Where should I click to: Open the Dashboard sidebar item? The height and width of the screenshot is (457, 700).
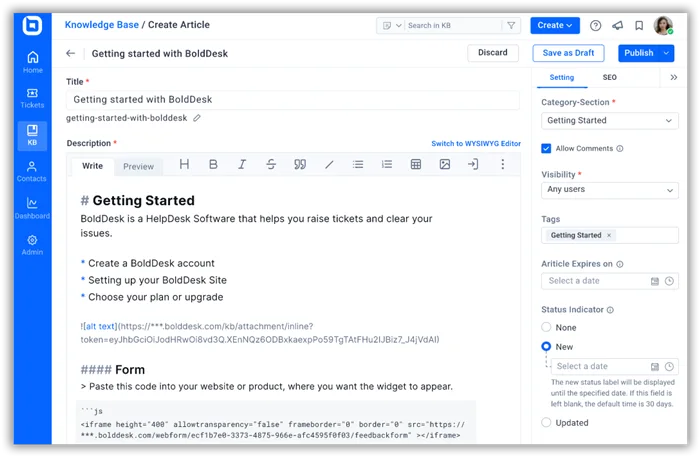coord(32,208)
